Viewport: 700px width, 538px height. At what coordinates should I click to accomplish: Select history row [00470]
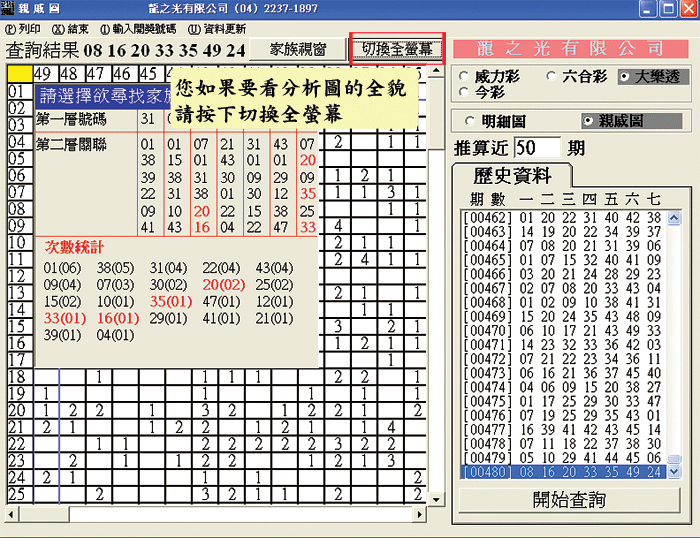coord(563,331)
